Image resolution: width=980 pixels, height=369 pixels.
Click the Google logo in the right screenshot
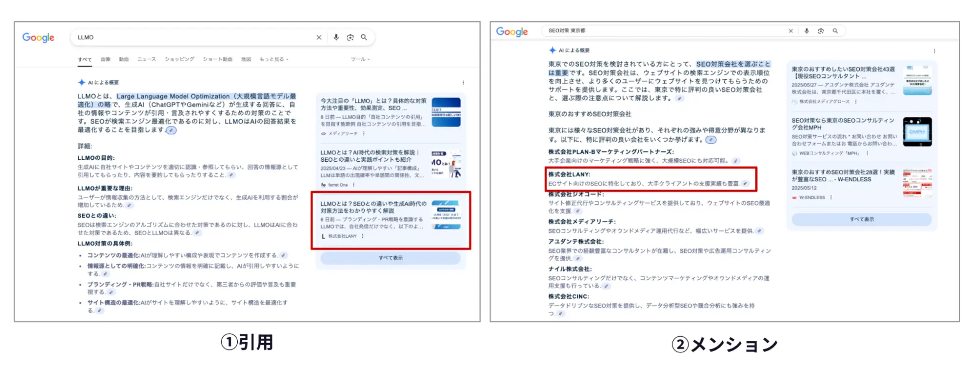512,32
